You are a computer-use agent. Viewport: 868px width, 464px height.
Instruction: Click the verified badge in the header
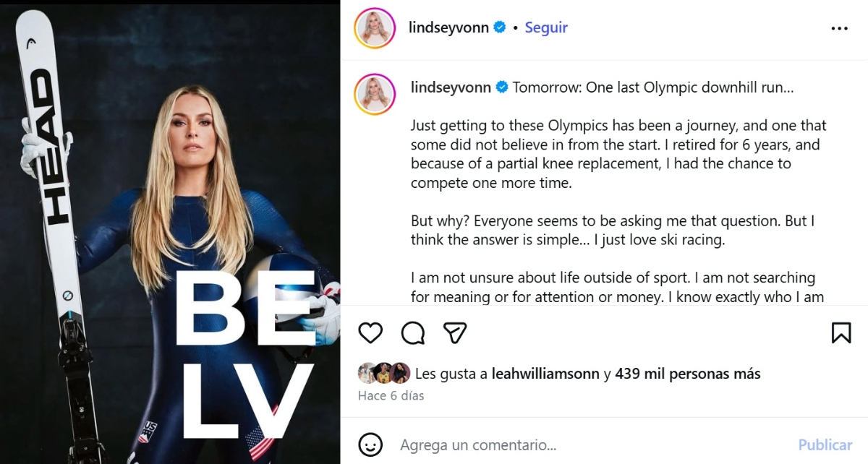(x=499, y=27)
